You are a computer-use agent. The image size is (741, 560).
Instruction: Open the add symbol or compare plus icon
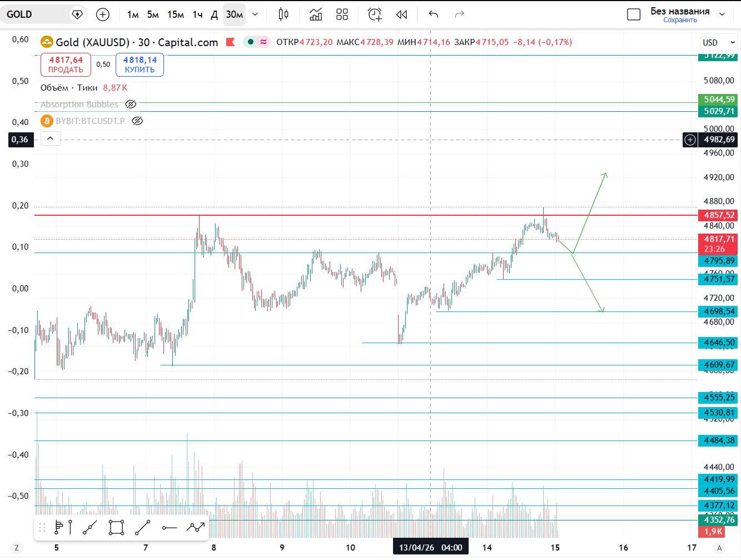point(103,14)
